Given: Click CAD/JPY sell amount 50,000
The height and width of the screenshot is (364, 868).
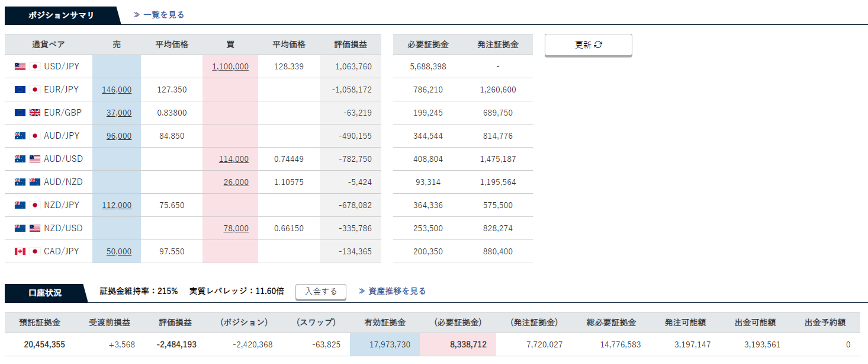Looking at the screenshot, I should click(119, 251).
